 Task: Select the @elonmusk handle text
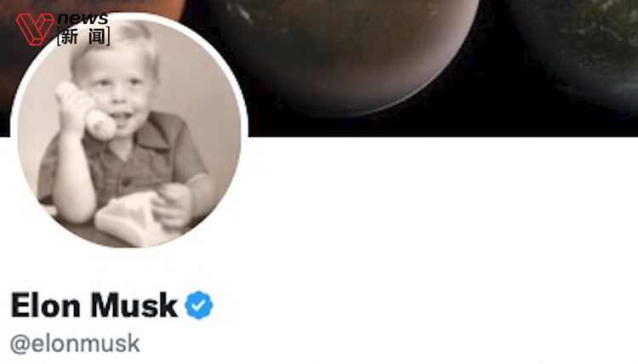coord(75,344)
